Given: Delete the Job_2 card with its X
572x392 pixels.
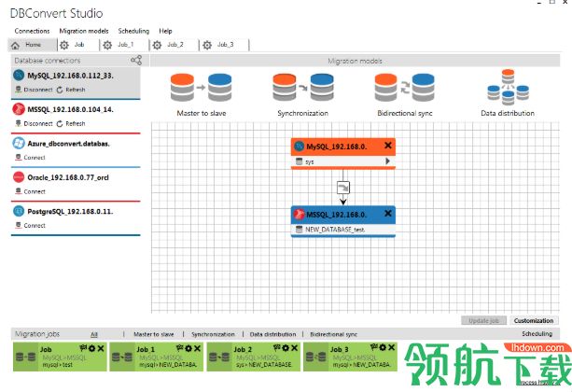Looking at the screenshot, I should pyautogui.click(x=294, y=348).
